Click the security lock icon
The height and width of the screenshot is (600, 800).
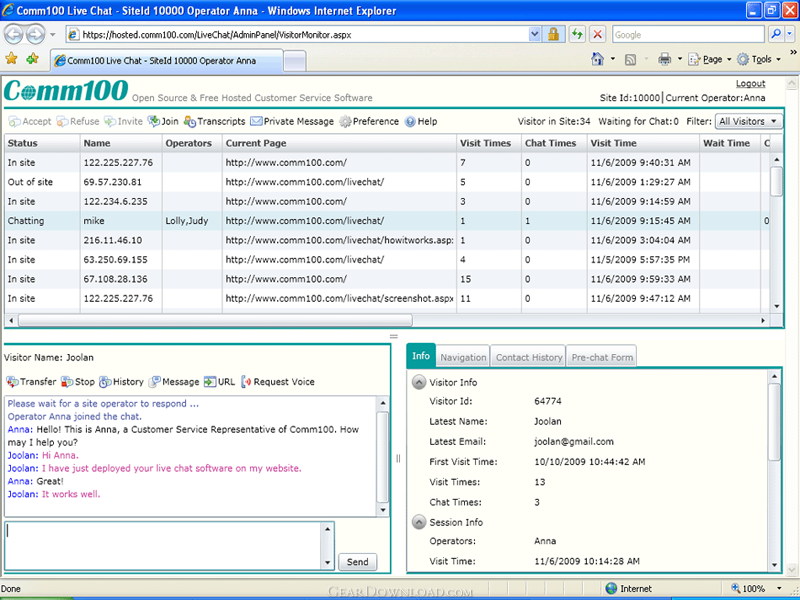[x=554, y=35]
